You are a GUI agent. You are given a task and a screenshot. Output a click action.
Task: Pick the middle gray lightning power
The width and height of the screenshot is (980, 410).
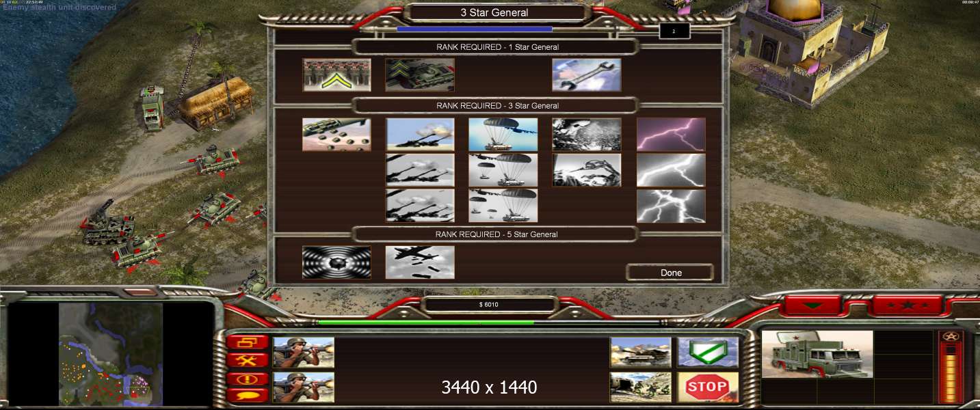point(671,170)
